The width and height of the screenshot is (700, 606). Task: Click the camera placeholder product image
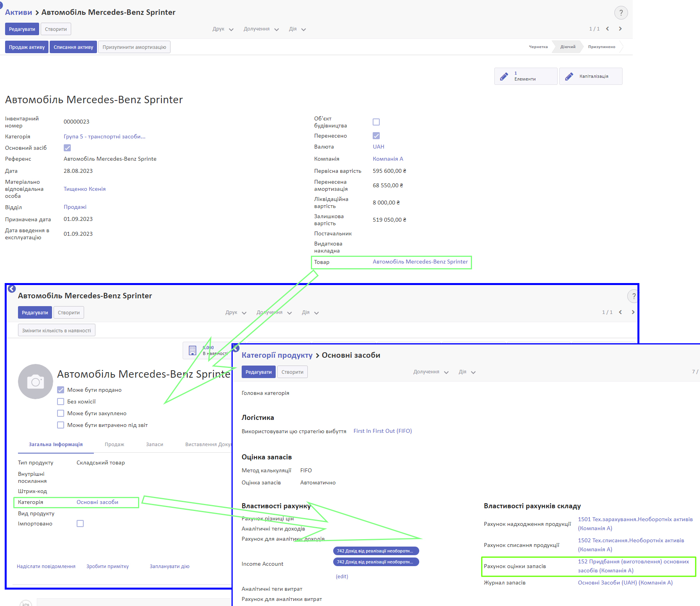(x=36, y=382)
